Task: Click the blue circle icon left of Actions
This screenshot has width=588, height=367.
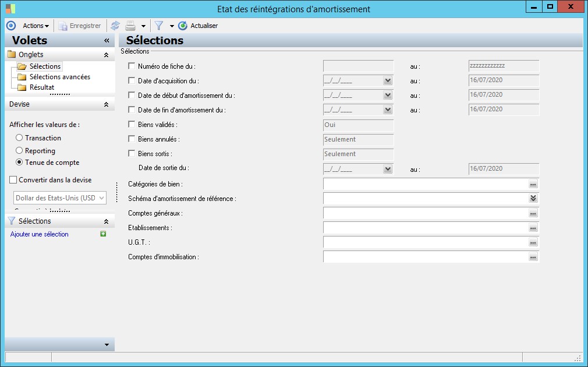Action: [x=11, y=26]
